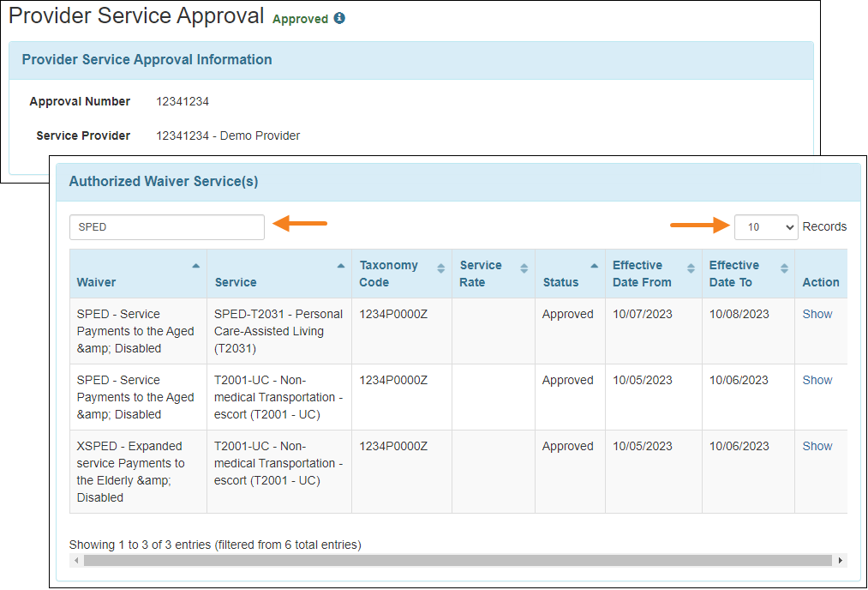Sort by Effective Date To arrows
Screen dimensions: 868x590
[x=784, y=268]
